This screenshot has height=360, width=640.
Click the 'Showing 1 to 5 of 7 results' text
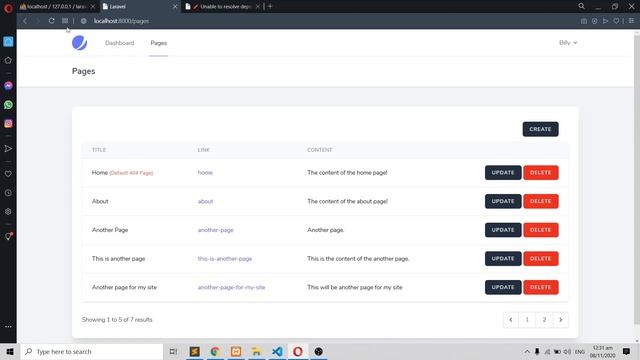[x=117, y=320]
